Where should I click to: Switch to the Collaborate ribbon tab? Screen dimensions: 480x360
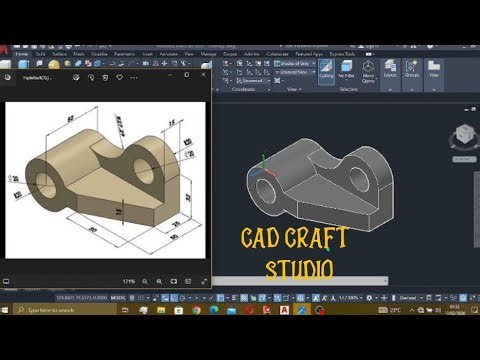277,54
